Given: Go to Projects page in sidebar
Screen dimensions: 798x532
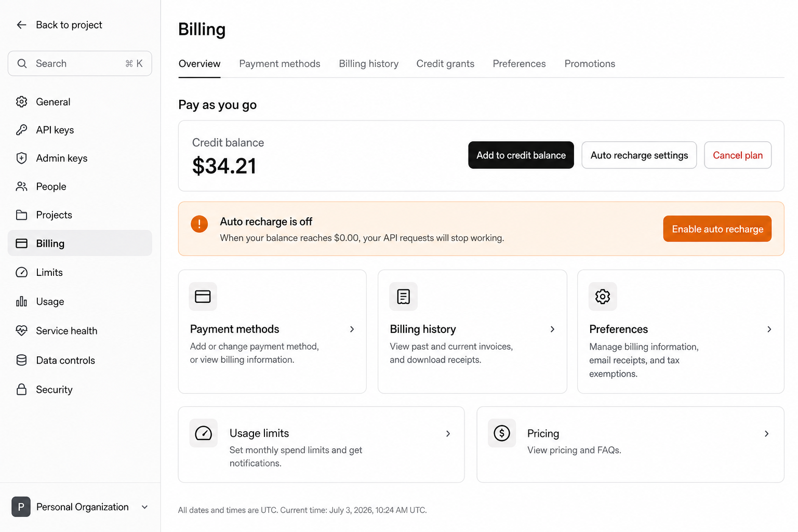Looking at the screenshot, I should click(80, 215).
